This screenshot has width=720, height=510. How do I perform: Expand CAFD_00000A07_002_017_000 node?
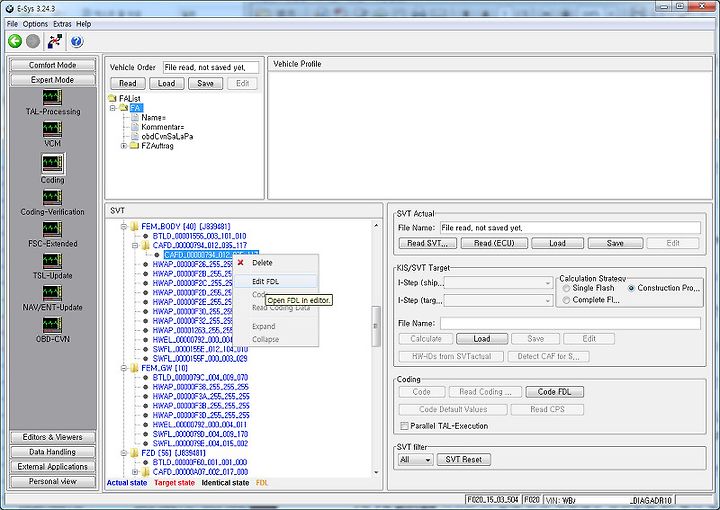[x=135, y=472]
